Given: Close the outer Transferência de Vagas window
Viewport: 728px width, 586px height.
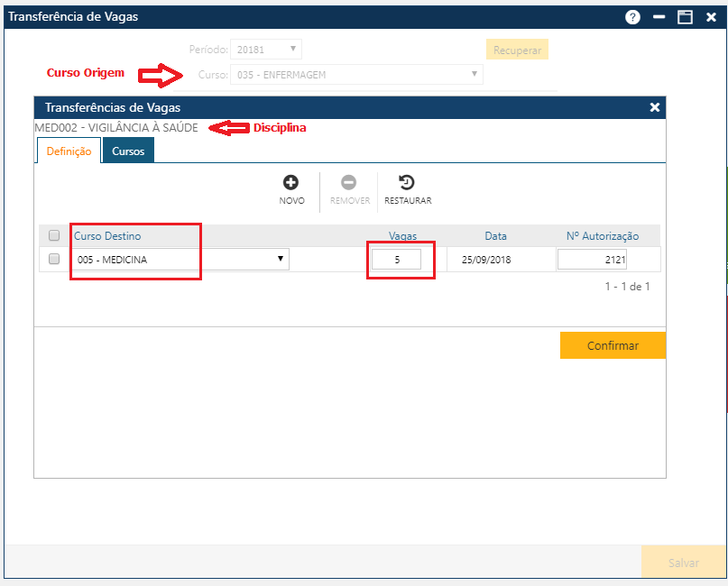Looking at the screenshot, I should point(711,17).
